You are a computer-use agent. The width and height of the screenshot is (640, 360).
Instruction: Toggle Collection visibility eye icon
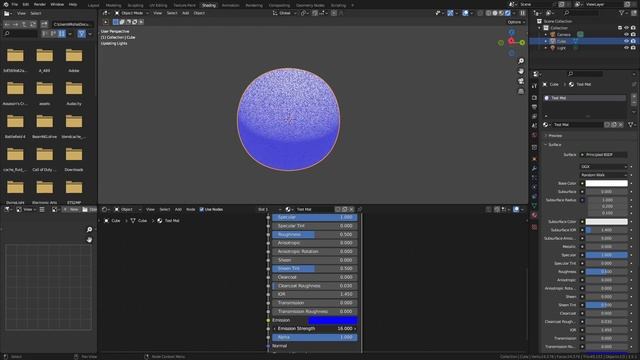pos(626,28)
